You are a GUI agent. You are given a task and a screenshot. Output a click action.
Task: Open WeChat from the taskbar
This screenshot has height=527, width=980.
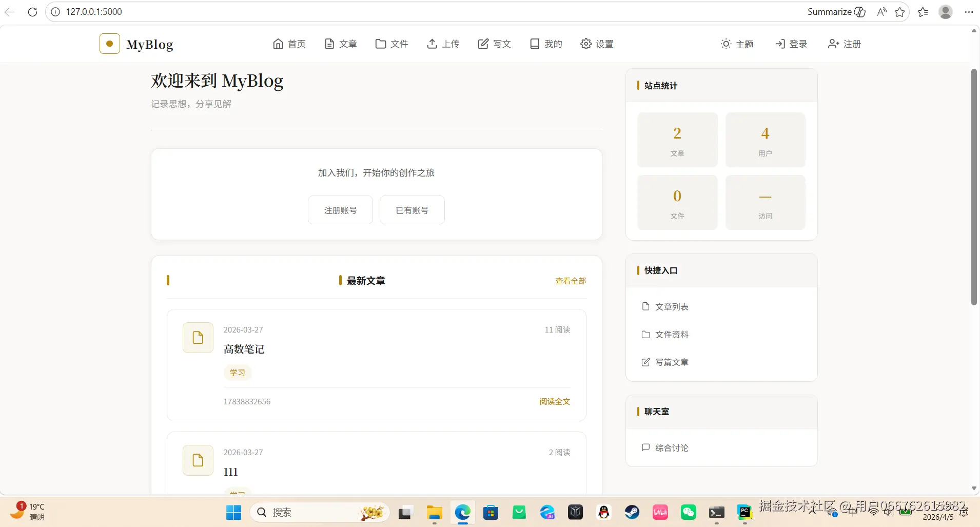click(688, 512)
